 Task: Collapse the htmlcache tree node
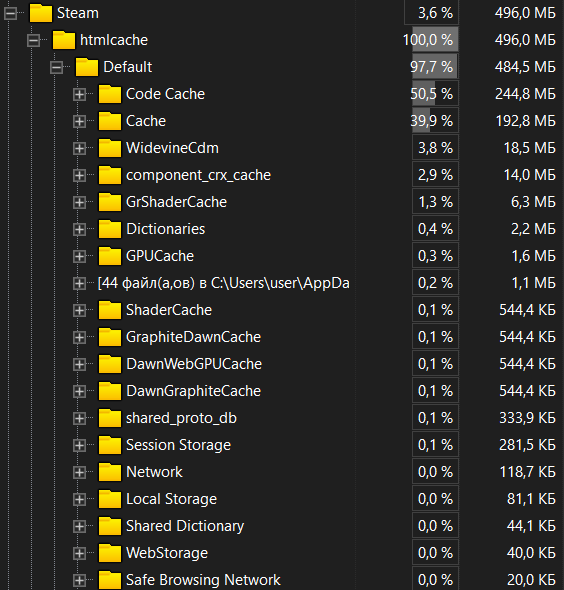pos(33,41)
